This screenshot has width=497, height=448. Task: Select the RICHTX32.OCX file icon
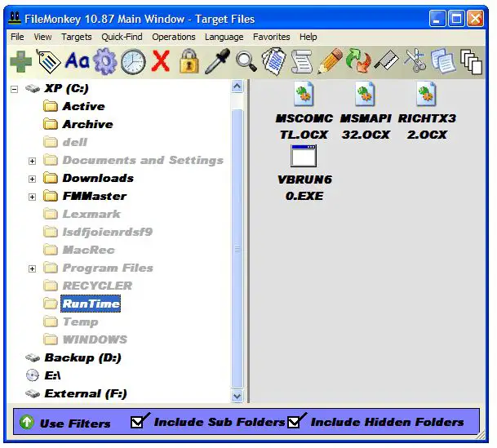click(x=426, y=94)
